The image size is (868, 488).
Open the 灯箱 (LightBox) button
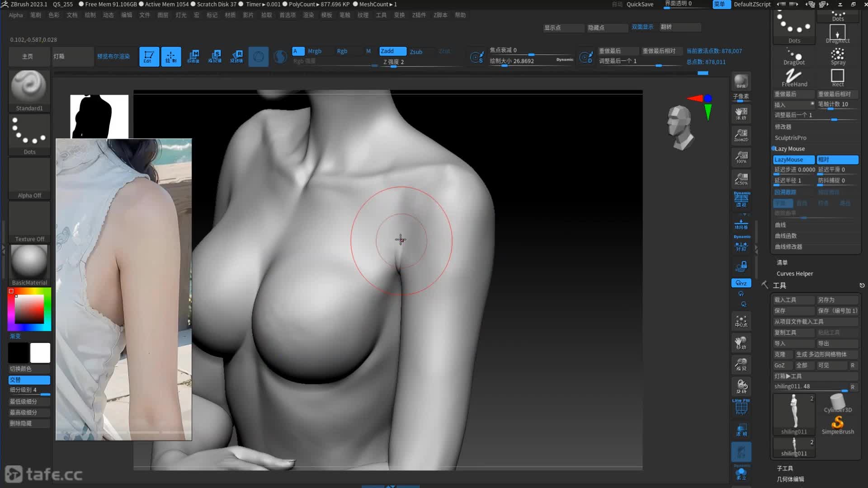point(72,56)
